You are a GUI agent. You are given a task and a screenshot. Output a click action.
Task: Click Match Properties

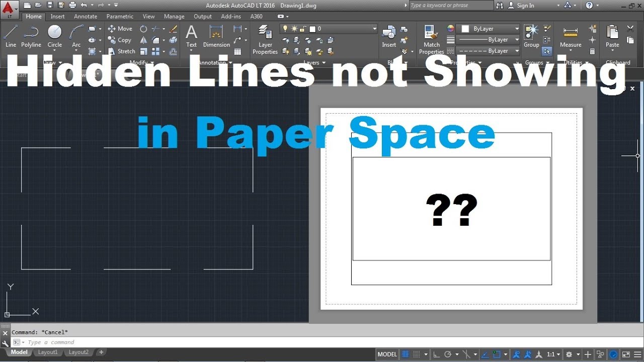432,39
